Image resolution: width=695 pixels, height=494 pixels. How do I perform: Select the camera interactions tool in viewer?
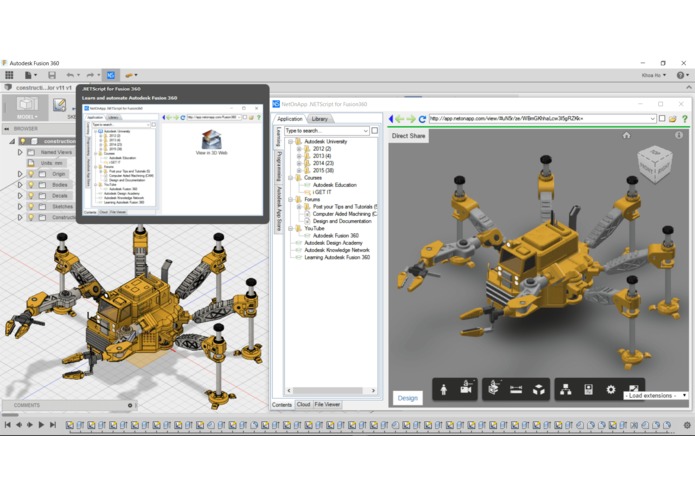click(x=465, y=389)
